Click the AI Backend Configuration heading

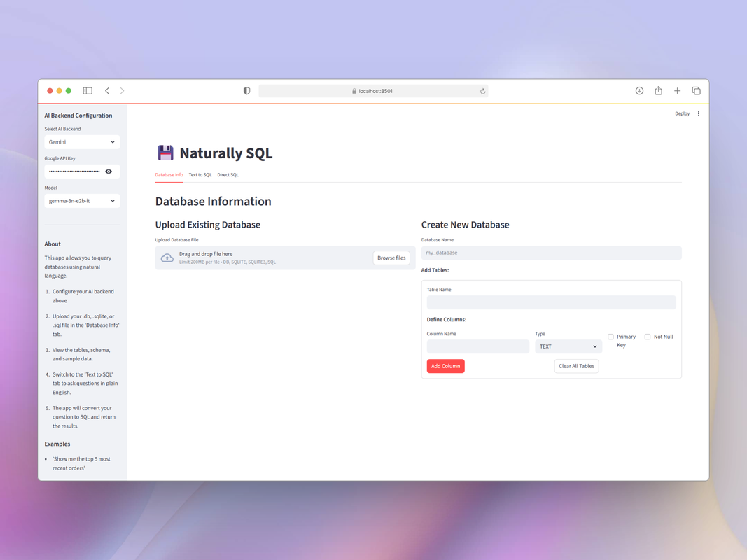coord(78,115)
